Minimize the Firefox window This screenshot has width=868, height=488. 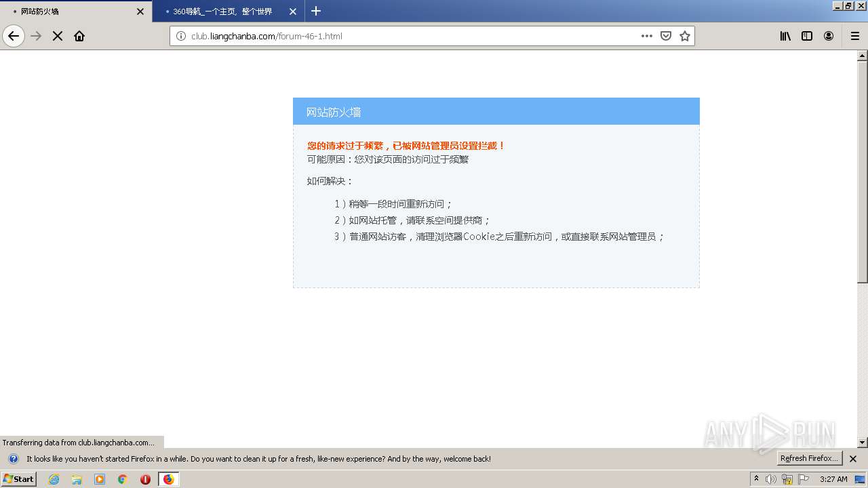click(837, 5)
